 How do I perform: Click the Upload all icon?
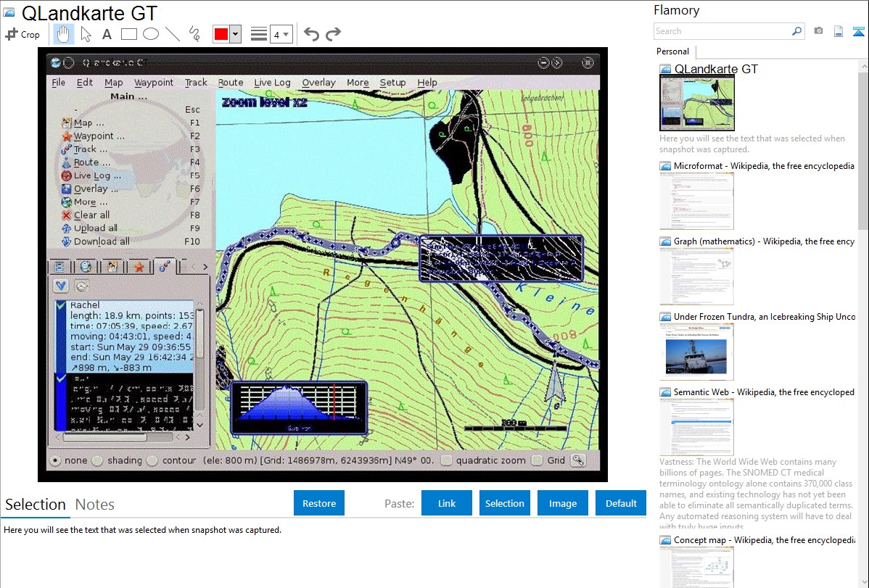click(67, 228)
